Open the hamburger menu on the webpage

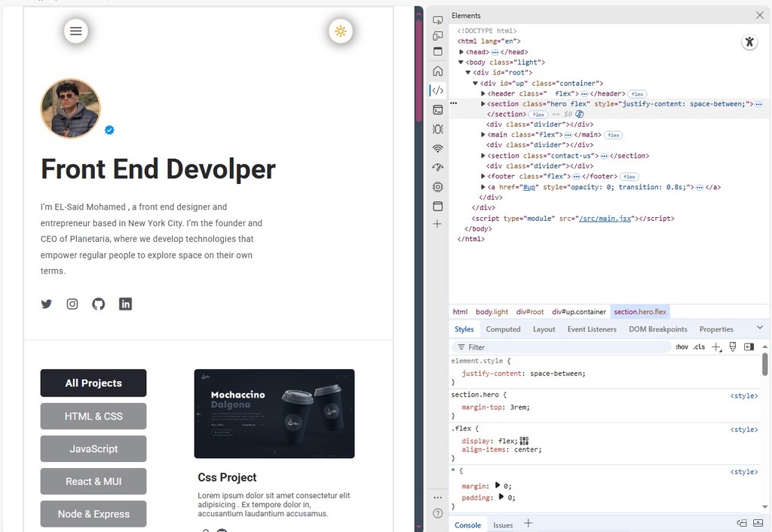tap(75, 31)
